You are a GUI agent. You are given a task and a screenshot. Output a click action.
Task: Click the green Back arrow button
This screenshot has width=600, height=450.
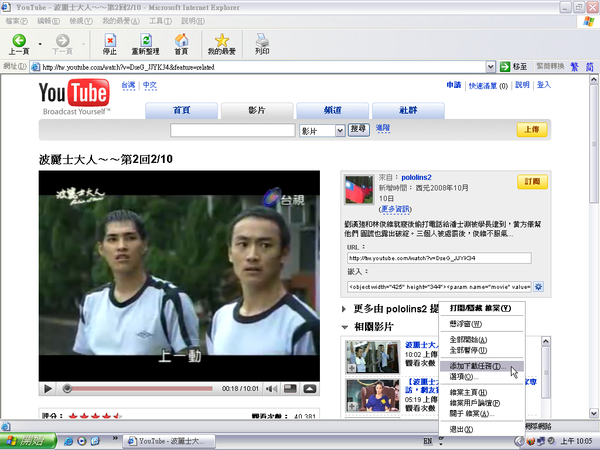coord(19,41)
